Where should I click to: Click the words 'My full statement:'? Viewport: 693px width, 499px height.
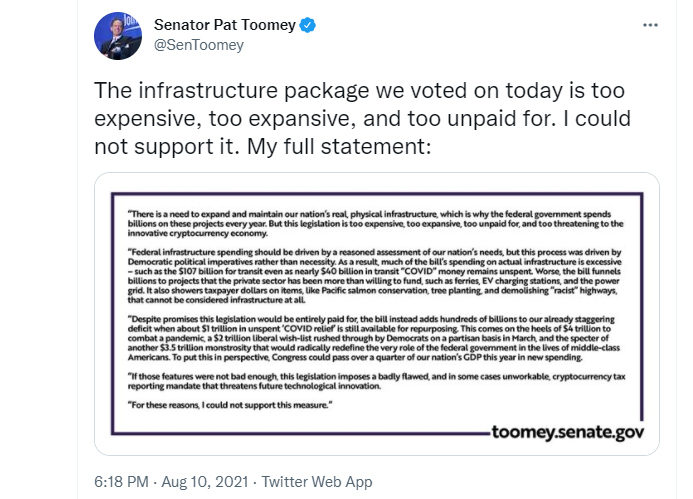point(339,146)
